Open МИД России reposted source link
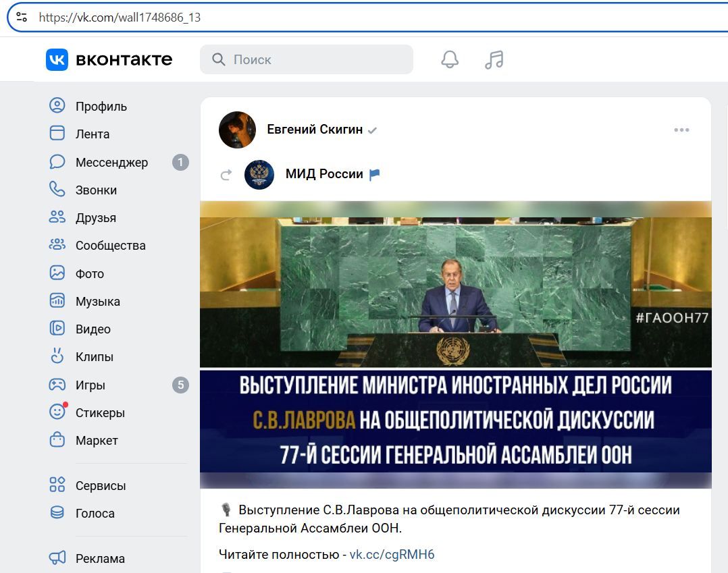This screenshot has width=728, height=573. (324, 174)
